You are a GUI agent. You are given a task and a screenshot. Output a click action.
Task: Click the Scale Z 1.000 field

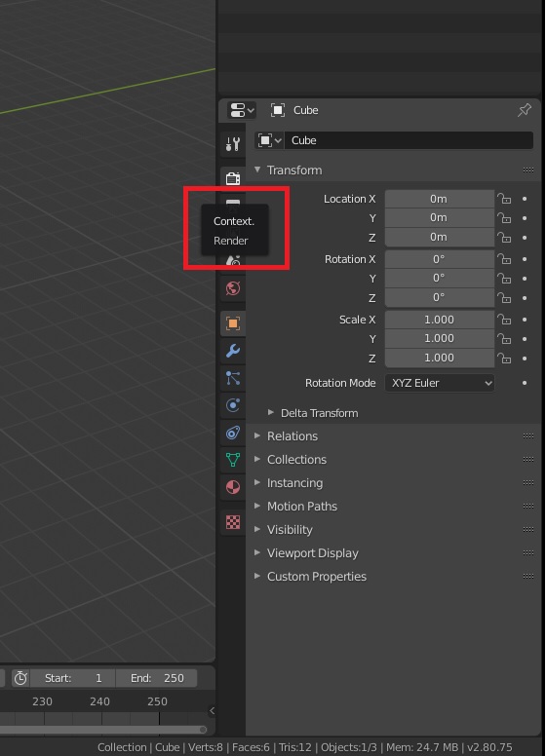(x=440, y=358)
